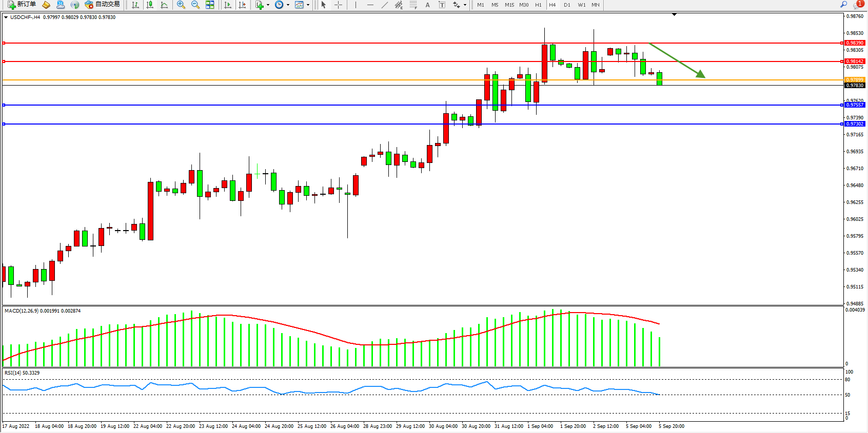Click the zoom out magnifier icon

point(195,5)
